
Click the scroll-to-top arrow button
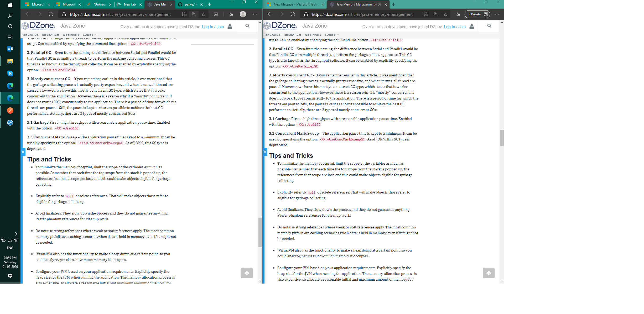click(247, 273)
